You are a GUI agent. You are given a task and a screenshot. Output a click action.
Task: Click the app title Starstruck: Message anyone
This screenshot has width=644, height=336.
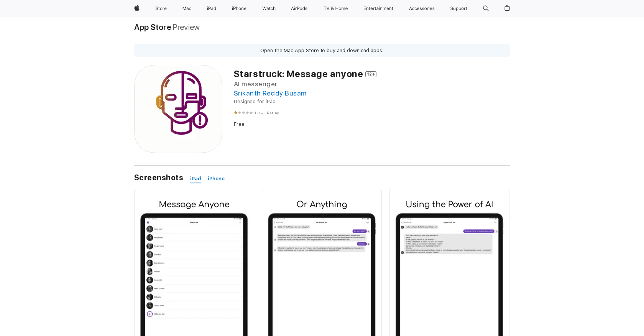pos(298,74)
